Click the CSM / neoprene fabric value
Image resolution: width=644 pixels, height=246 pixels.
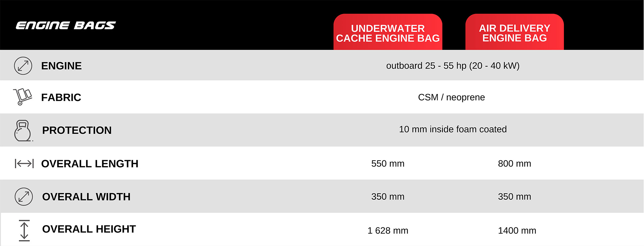point(451,97)
